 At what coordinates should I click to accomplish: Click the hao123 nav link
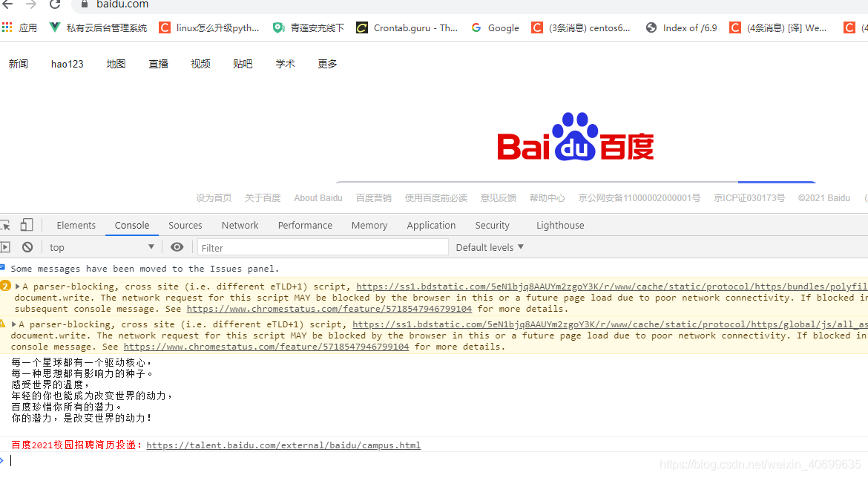(67, 65)
